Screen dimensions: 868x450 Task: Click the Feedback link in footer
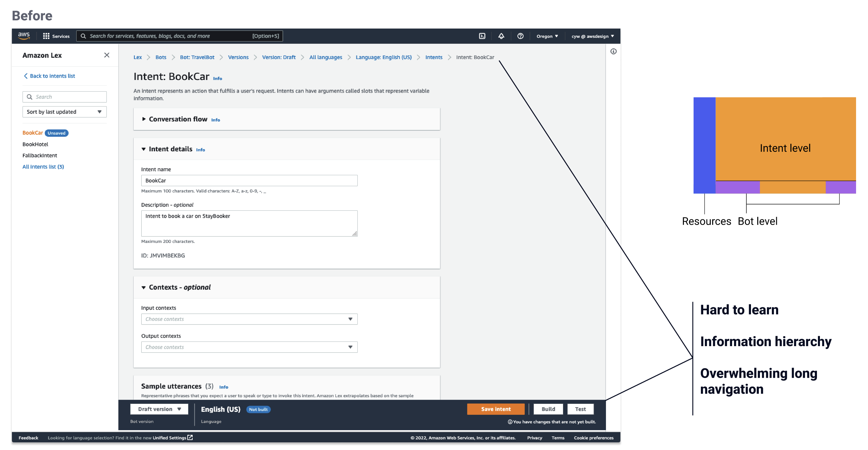coord(28,437)
